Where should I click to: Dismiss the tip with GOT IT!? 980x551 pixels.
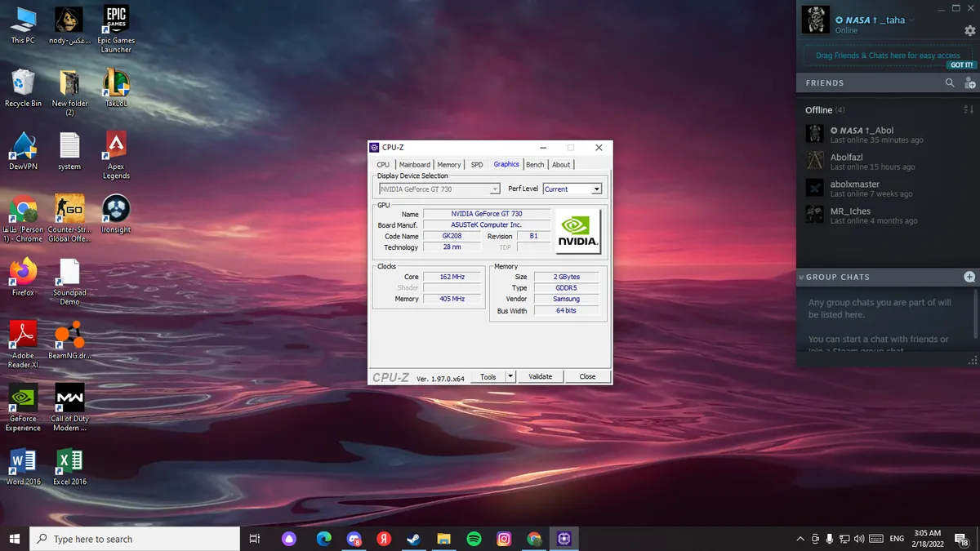tap(961, 65)
